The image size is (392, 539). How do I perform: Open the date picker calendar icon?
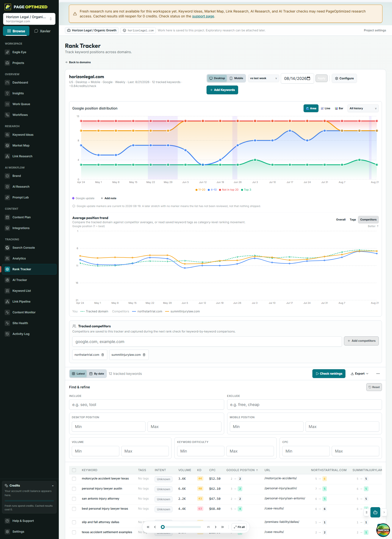point(308,78)
